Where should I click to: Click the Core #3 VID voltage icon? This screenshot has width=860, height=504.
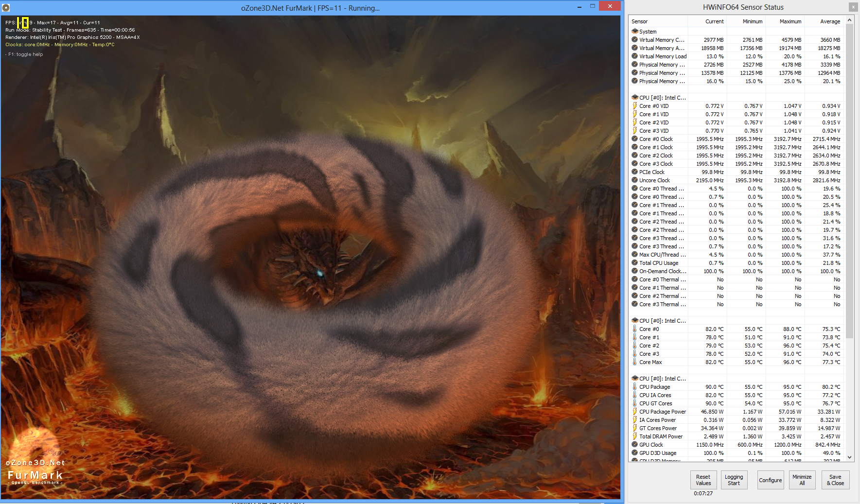tap(634, 130)
